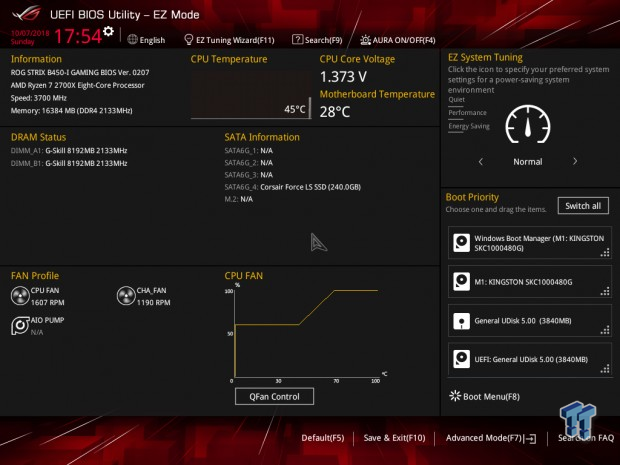Click the Advanced Mode exit arrow icon
The width and height of the screenshot is (620, 465).
coord(530,438)
